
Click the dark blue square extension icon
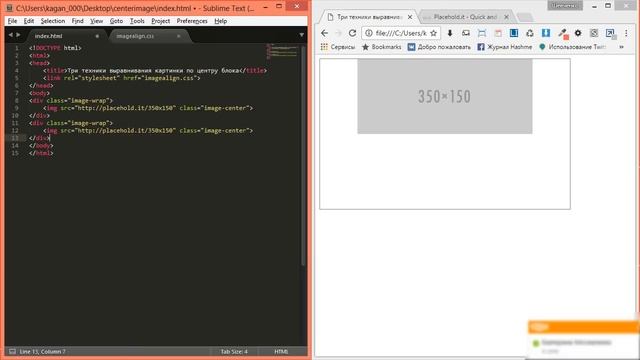point(514,33)
